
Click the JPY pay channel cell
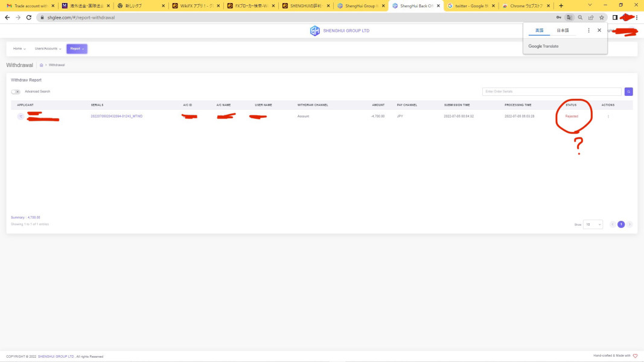(x=400, y=116)
